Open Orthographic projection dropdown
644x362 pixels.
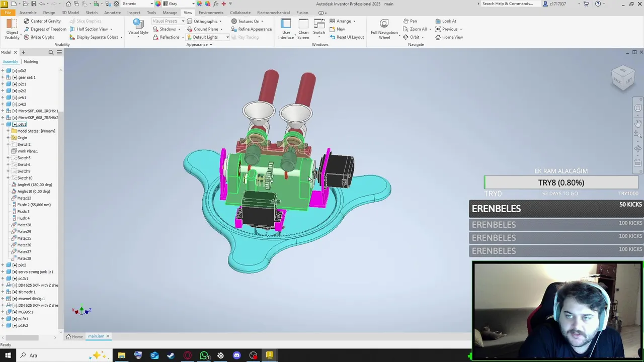(204, 21)
